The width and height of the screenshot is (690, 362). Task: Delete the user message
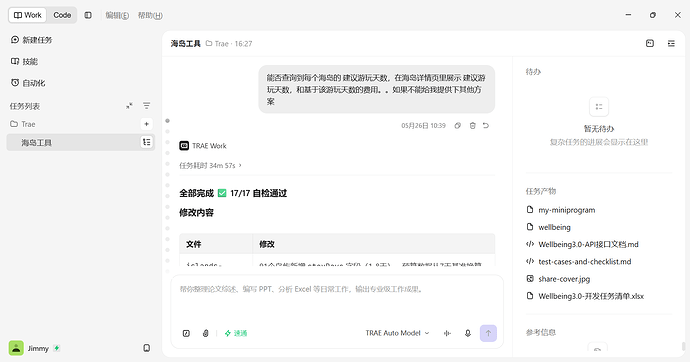coord(472,126)
